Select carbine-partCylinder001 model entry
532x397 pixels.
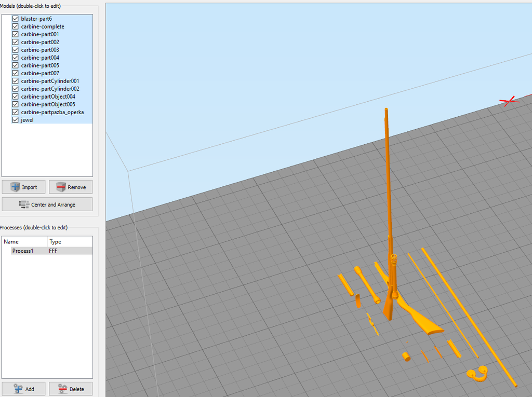(x=50, y=81)
